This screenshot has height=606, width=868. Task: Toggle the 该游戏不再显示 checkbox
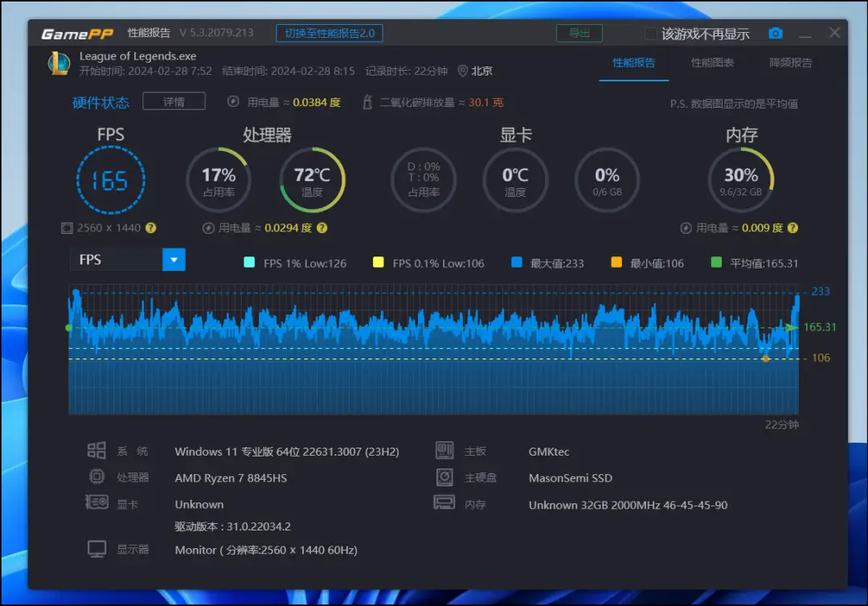tap(651, 34)
